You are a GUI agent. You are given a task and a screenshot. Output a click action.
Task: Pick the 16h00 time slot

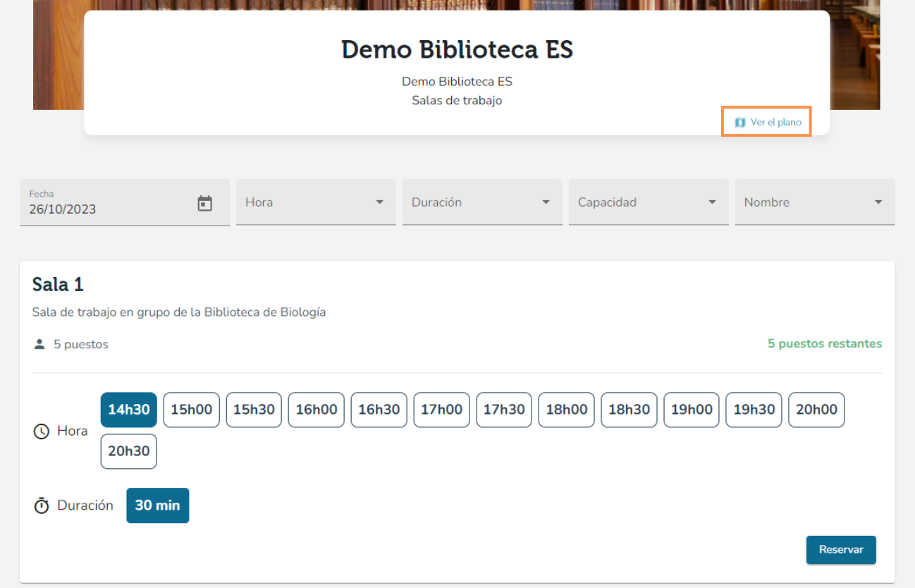click(x=317, y=410)
